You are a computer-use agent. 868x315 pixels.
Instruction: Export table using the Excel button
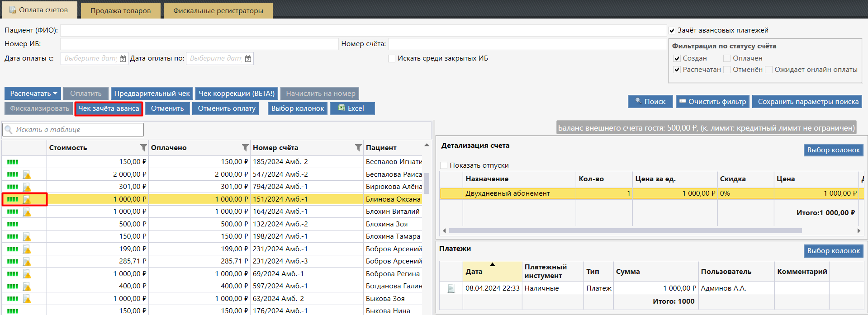tap(352, 108)
